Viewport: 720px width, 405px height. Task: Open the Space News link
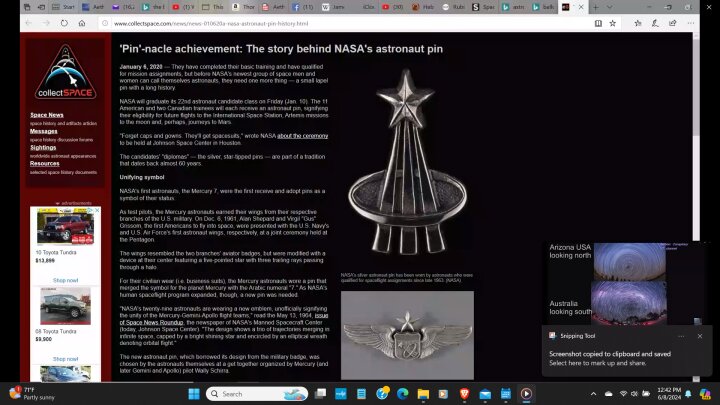tap(47, 115)
